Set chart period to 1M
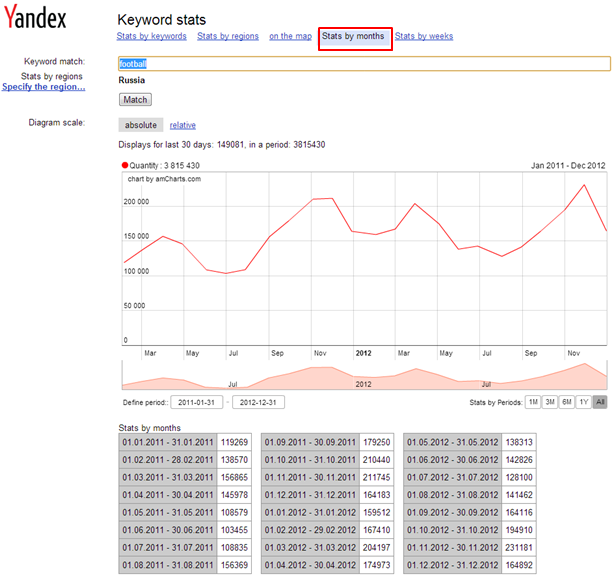 (533, 402)
